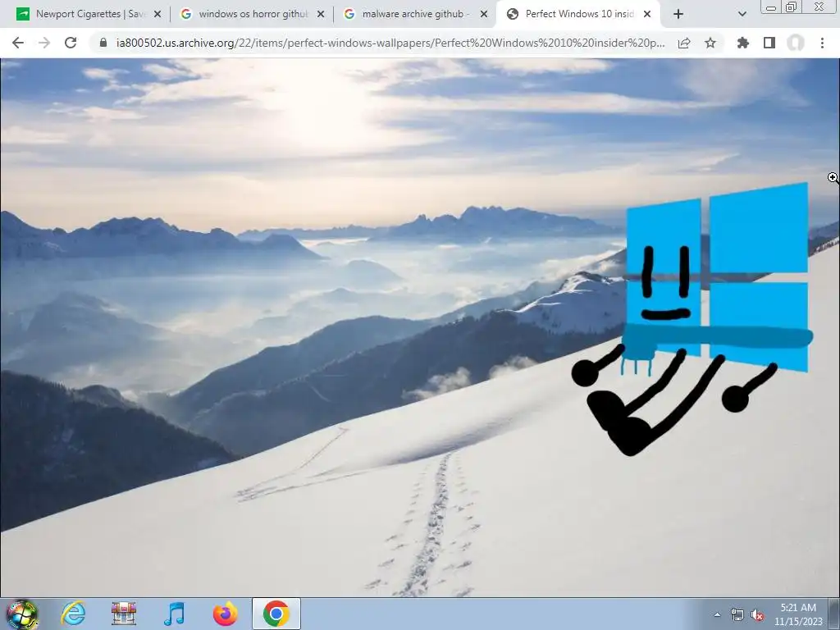
Task: Click the Show desktop strip
Action: click(835, 614)
